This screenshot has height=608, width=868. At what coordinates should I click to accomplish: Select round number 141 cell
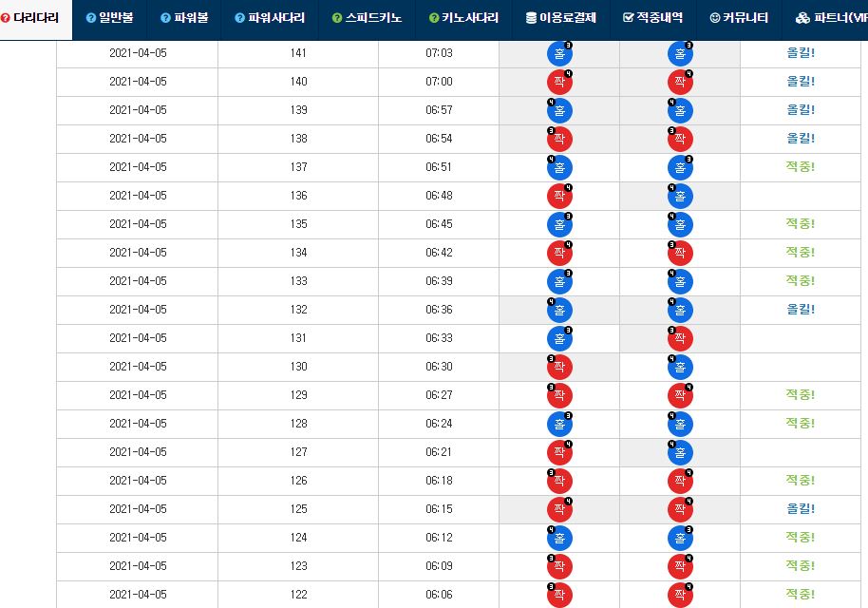coord(298,53)
